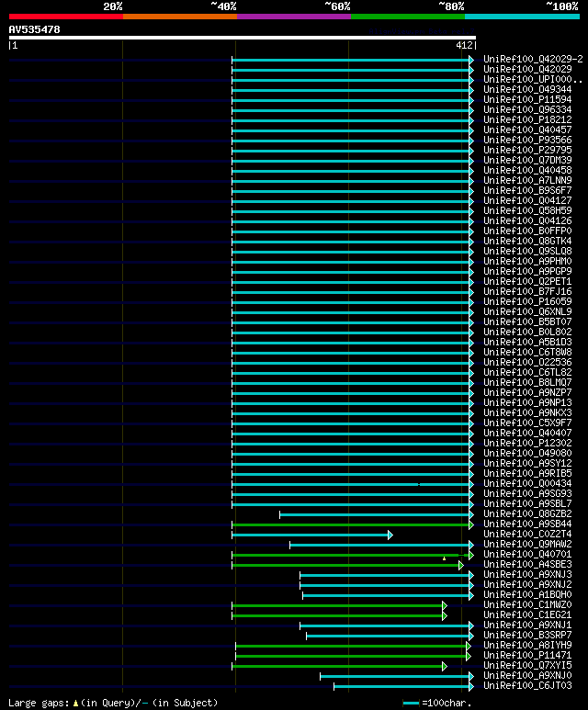
Task: Click the red 20% legend bar
Action: coord(65,17)
